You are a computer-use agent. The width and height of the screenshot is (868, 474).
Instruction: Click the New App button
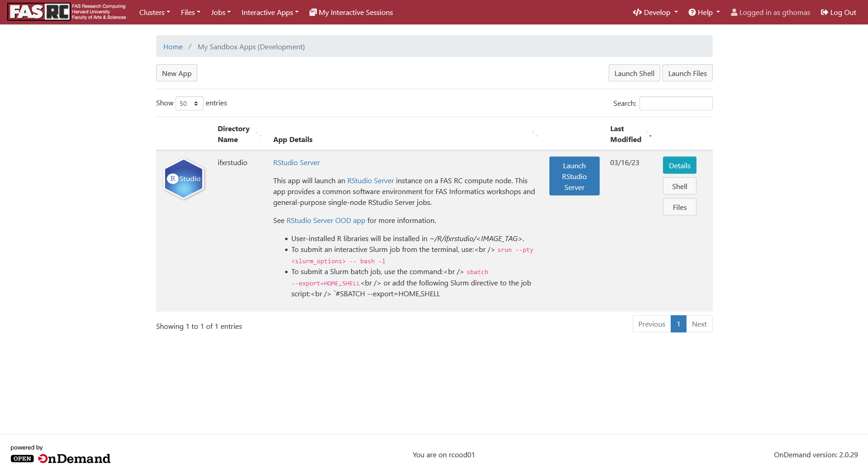[176, 73]
